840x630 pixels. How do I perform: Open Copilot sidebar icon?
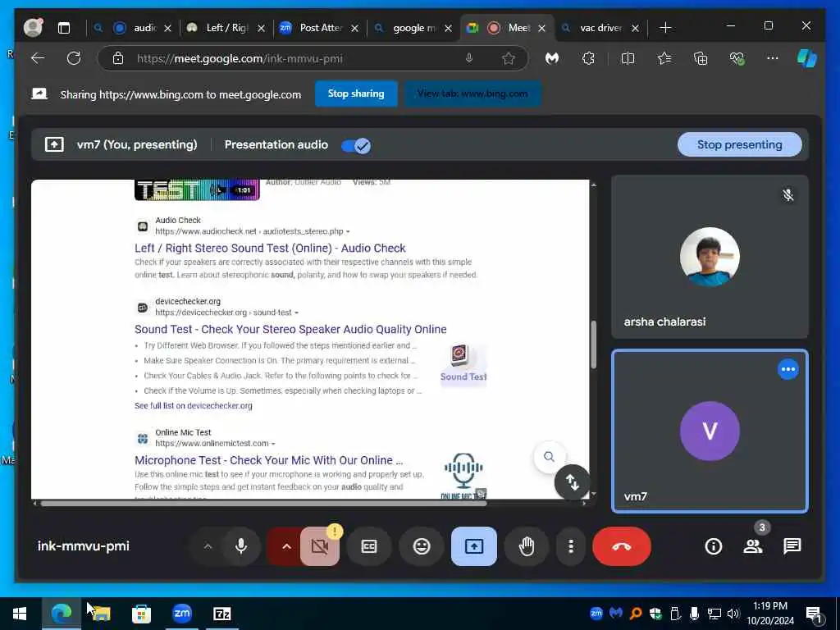pos(807,58)
